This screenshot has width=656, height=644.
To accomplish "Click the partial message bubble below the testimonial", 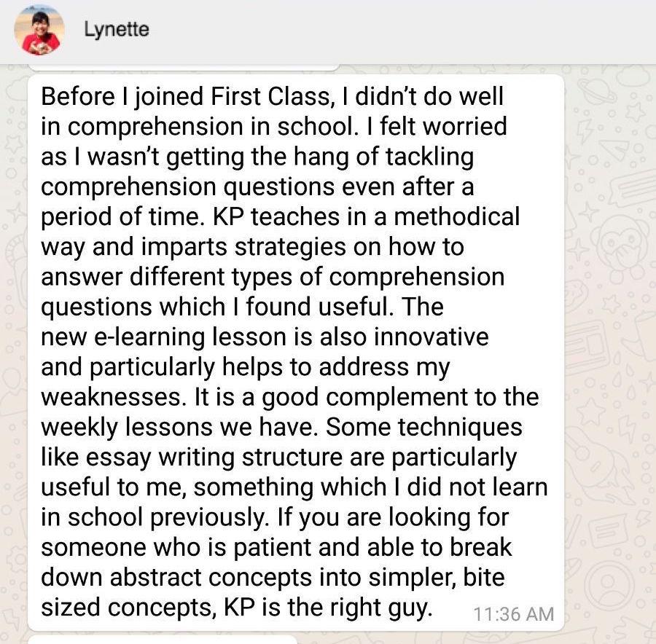I will pyautogui.click(x=160, y=639).
